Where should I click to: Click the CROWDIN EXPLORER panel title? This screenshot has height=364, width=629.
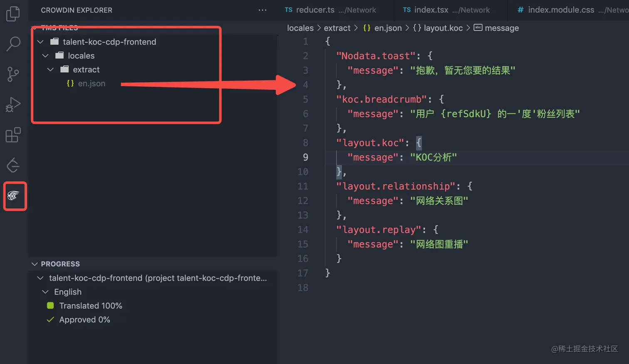(x=77, y=10)
